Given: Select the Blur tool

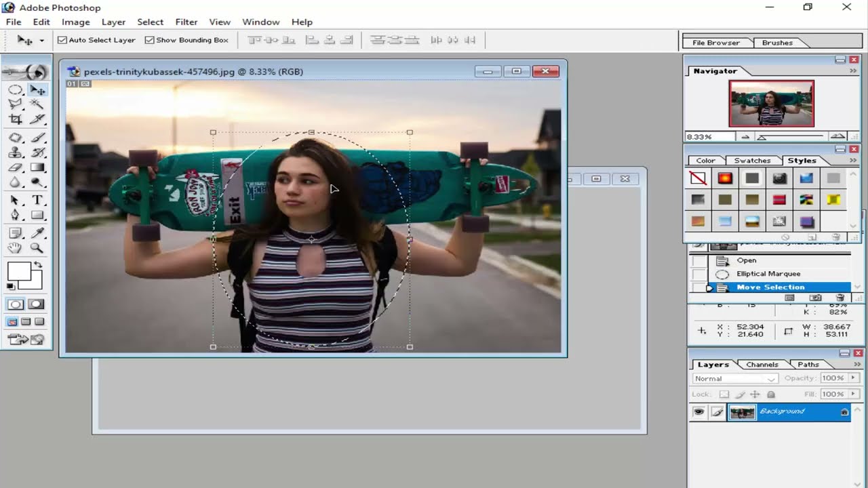Looking at the screenshot, I should point(15,182).
